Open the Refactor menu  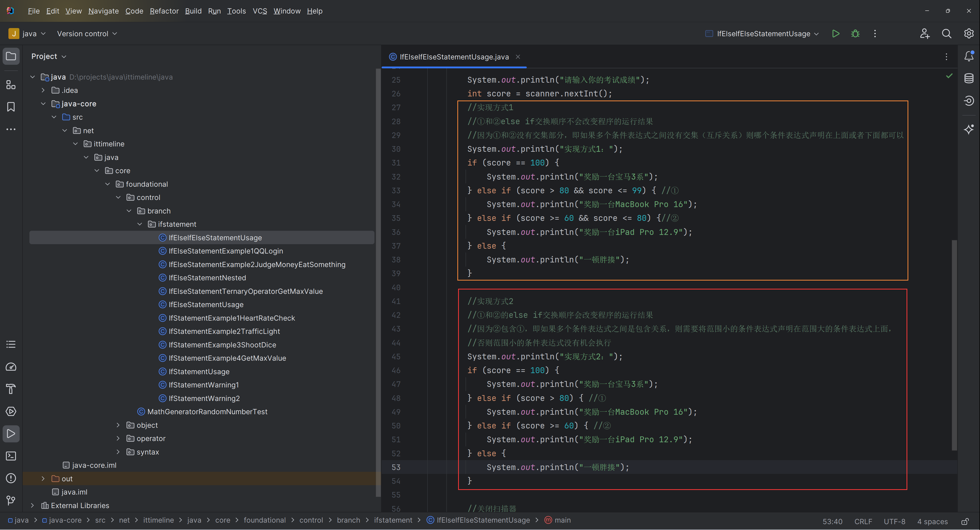pyautogui.click(x=164, y=11)
